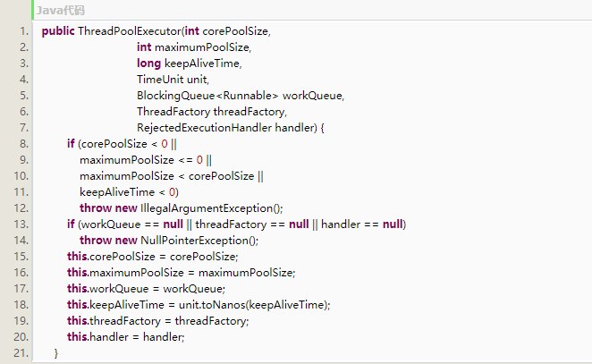
Task: Click "this.workQueue = workQueue;" line
Action: 146,289
